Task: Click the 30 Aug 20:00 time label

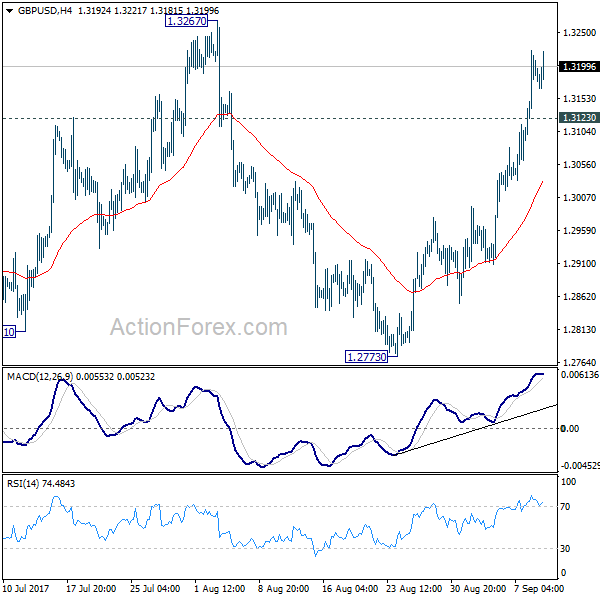Action: 478,589
